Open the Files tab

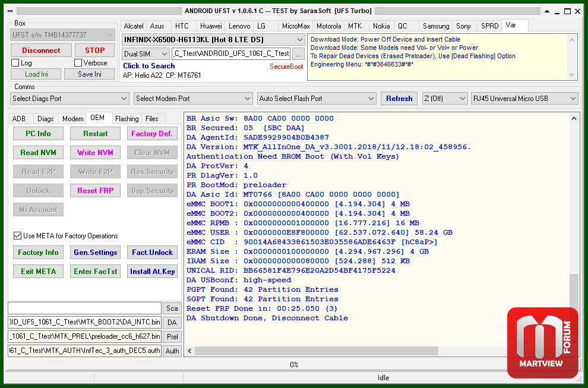click(x=152, y=119)
